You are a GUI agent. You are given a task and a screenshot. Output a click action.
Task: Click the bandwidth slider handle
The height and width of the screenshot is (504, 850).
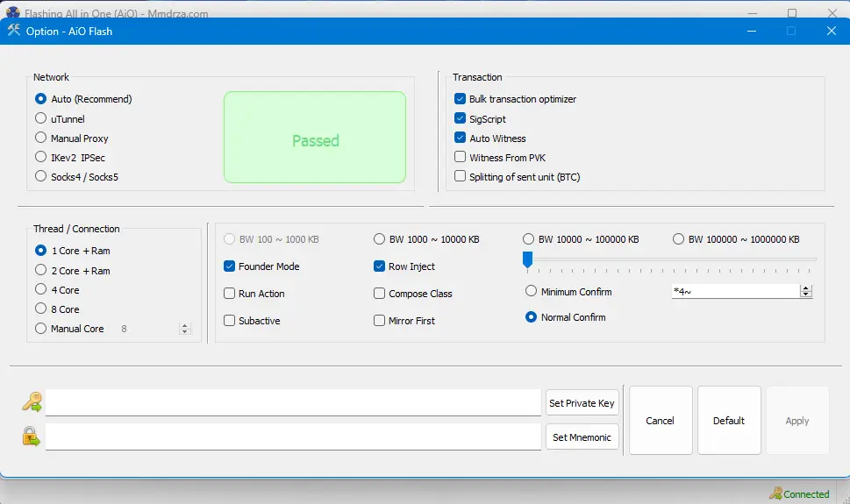click(x=527, y=259)
